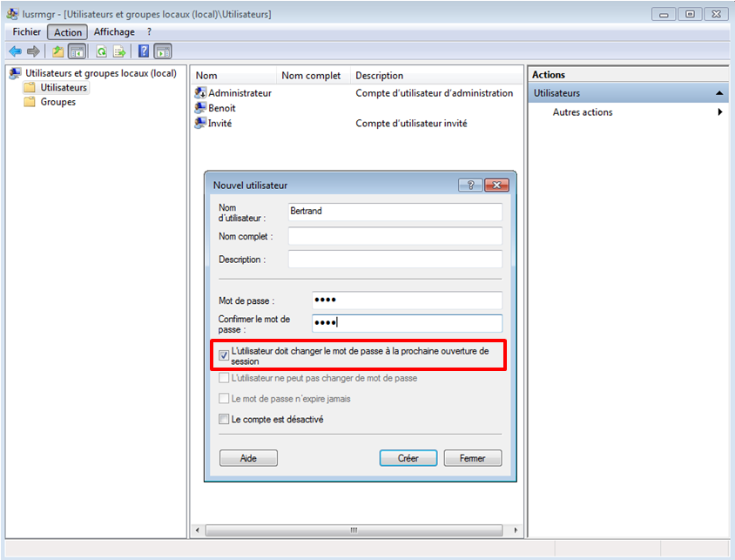Click 'Autres actions' label in Actions pane
The image size is (735, 560).
point(583,112)
